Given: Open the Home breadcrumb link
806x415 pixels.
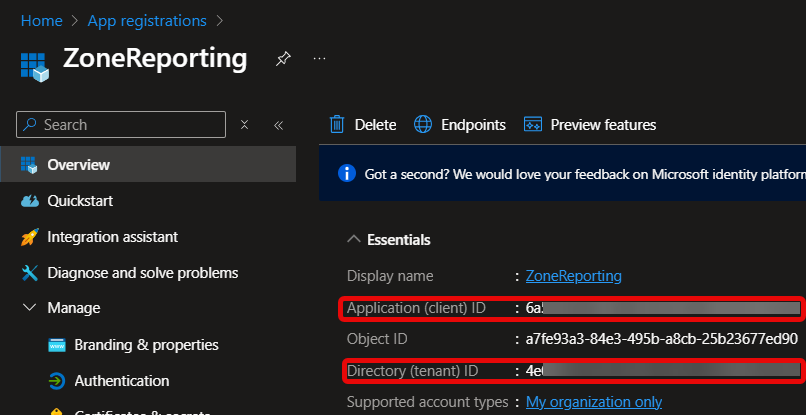Looking at the screenshot, I should (x=41, y=21).
